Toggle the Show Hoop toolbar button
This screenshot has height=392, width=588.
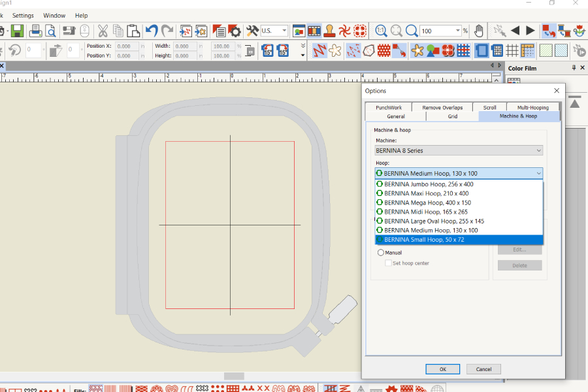click(x=482, y=50)
